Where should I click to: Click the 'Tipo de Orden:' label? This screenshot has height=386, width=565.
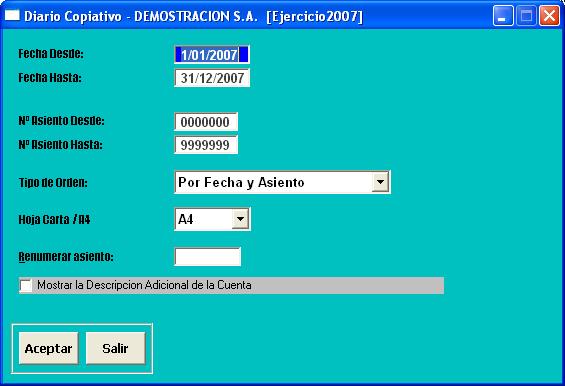click(53, 182)
